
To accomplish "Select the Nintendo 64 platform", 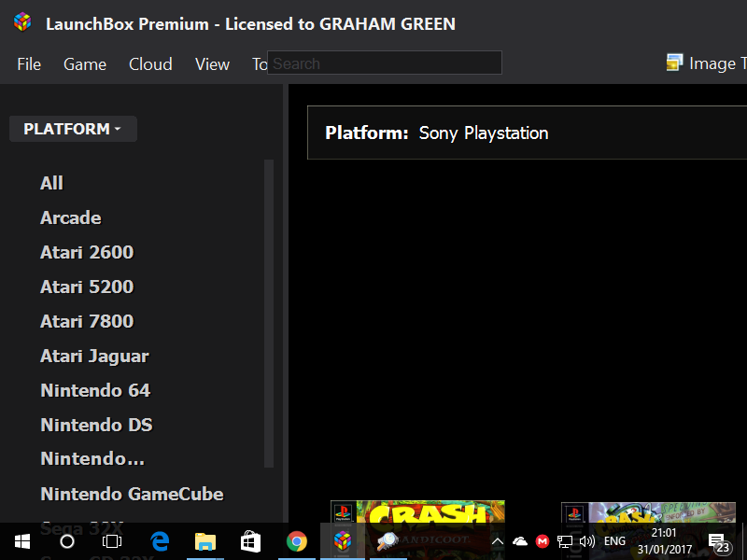I will click(95, 390).
